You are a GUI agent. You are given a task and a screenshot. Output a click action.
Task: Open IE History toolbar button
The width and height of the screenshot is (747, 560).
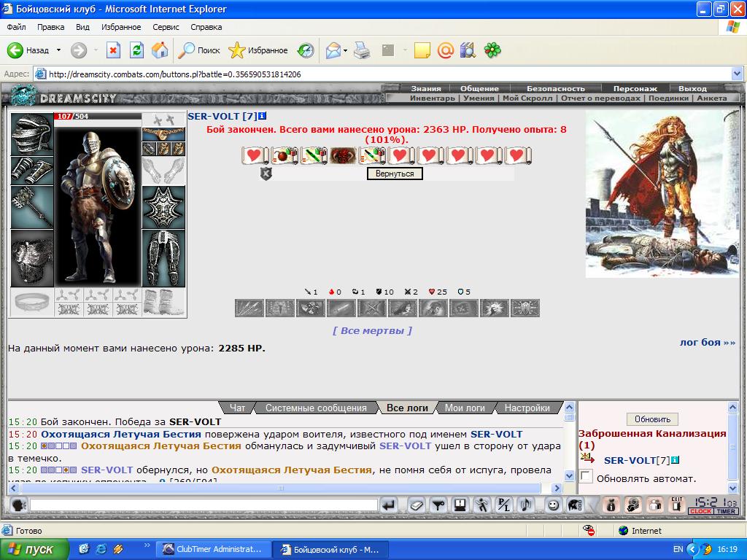click(306, 50)
